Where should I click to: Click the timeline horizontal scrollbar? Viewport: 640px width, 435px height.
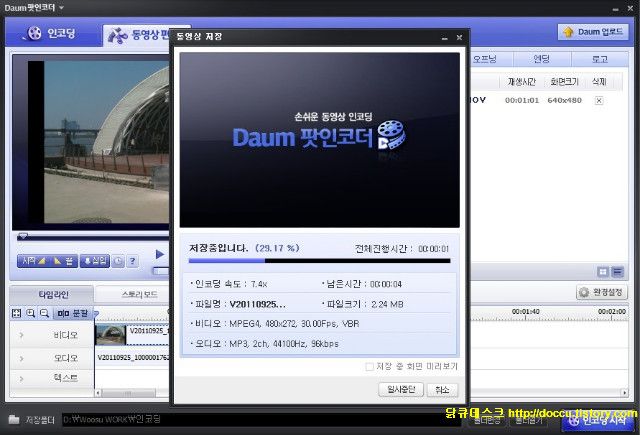(129, 393)
